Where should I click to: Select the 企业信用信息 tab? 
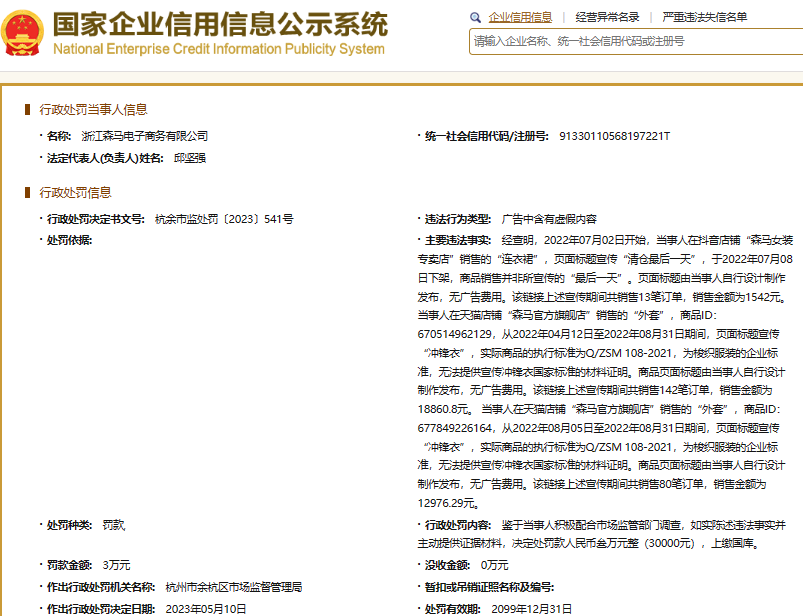pos(520,18)
